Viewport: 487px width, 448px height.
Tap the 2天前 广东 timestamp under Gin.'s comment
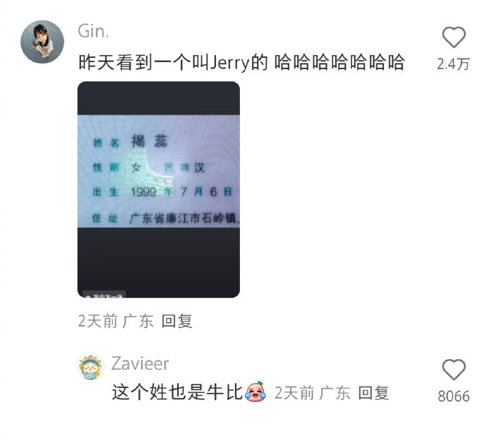tap(116, 321)
